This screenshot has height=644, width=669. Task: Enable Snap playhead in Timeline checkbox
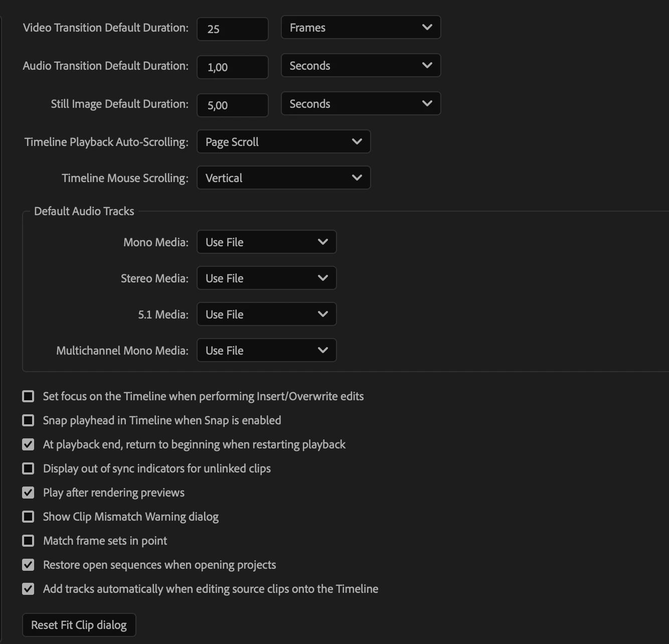(x=28, y=420)
